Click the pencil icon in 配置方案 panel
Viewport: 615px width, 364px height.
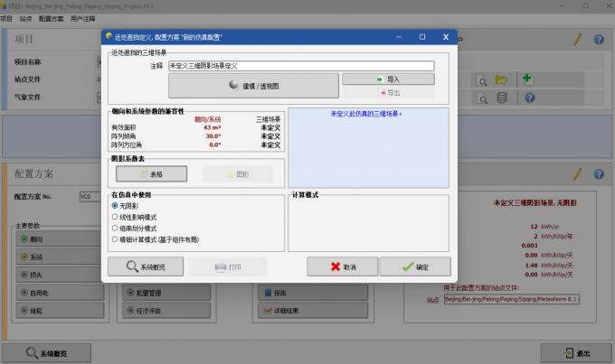pos(577,174)
